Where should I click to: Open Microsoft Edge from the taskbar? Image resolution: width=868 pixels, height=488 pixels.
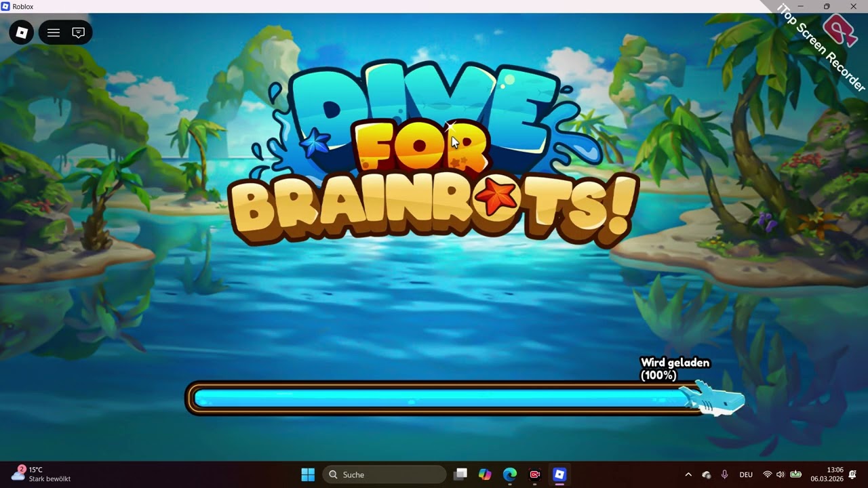(509, 474)
